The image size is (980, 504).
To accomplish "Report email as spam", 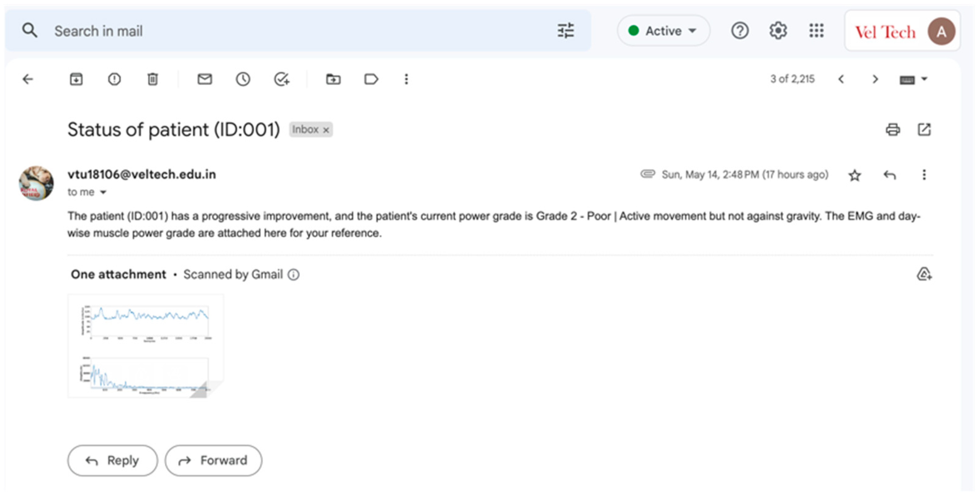I will [x=114, y=79].
